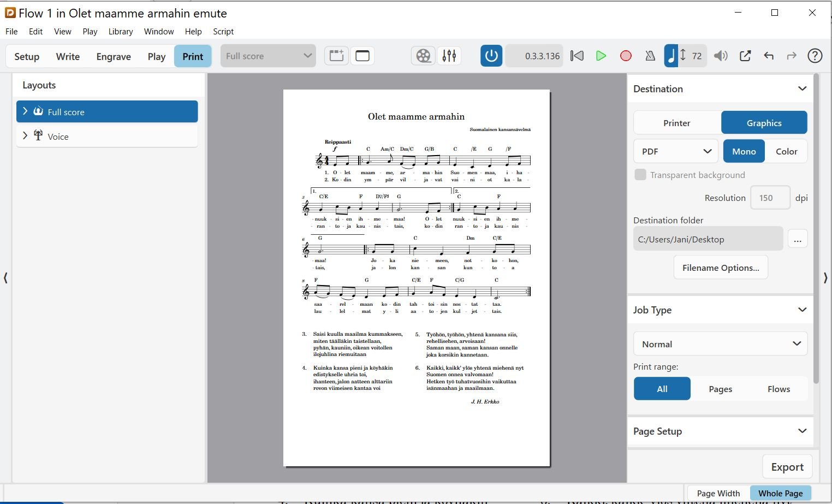
Task: Start playback with green play button
Action: pyautogui.click(x=601, y=56)
